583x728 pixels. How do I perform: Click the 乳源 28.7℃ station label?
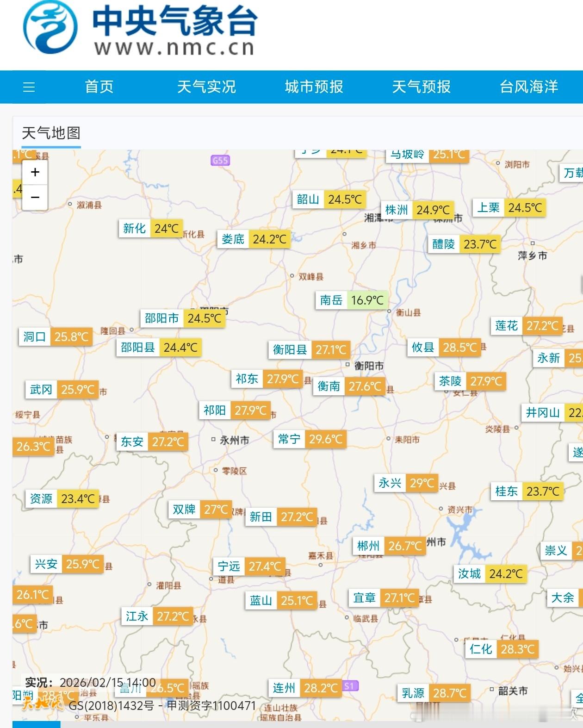(434, 693)
